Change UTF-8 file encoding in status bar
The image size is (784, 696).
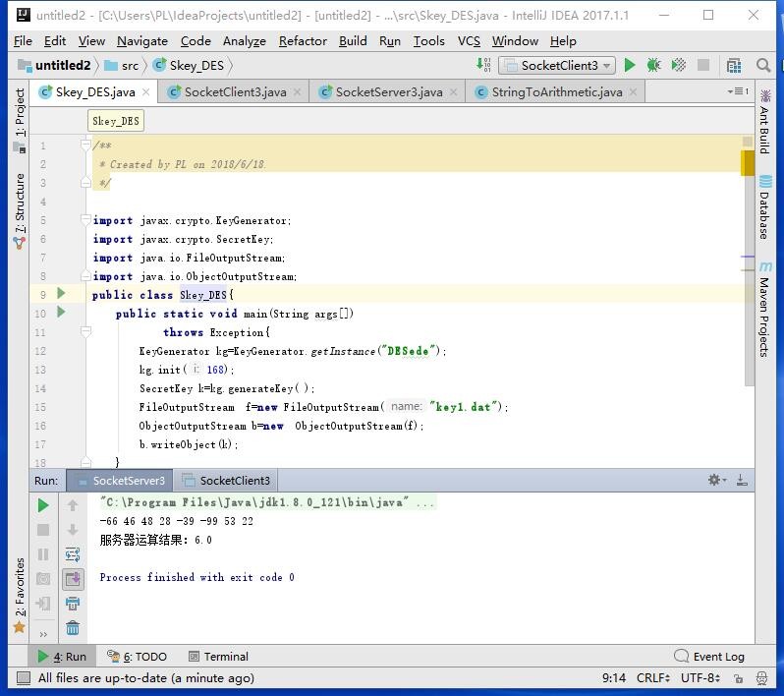[x=700, y=678]
